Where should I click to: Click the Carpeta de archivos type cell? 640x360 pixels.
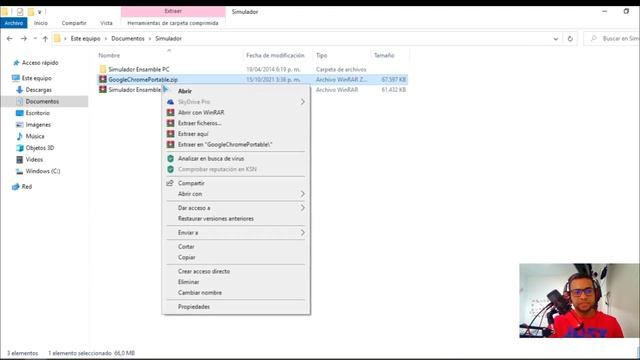341,69
